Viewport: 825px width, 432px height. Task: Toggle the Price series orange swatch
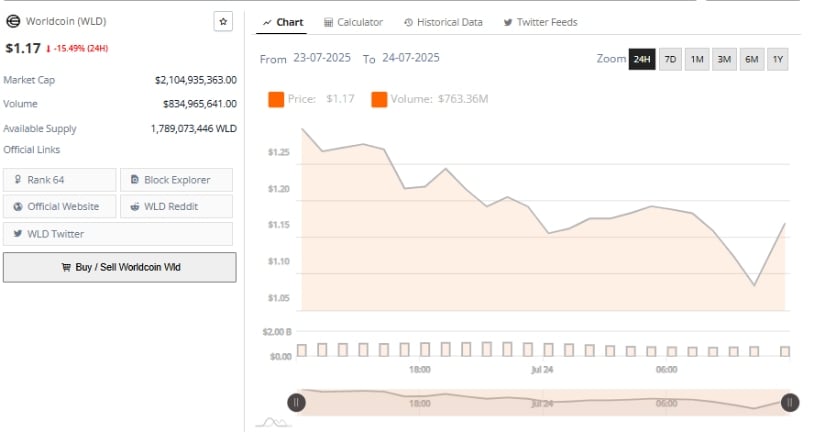276,99
